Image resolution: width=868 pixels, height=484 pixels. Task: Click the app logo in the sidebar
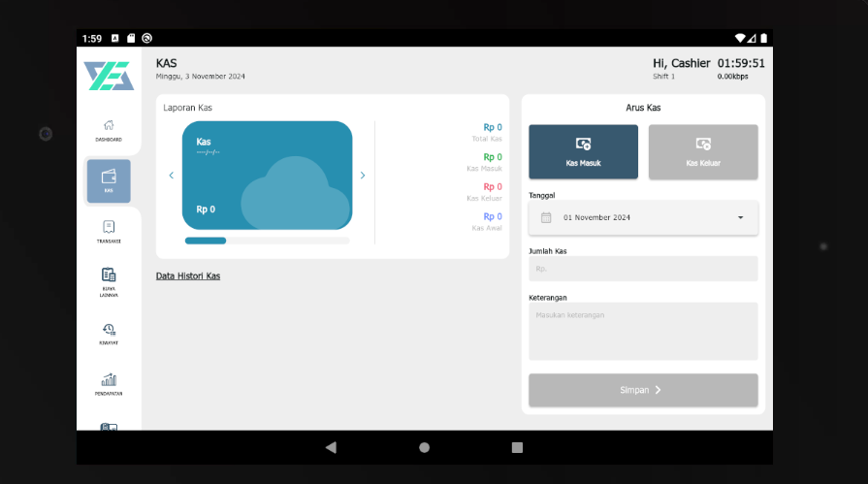pyautogui.click(x=109, y=77)
